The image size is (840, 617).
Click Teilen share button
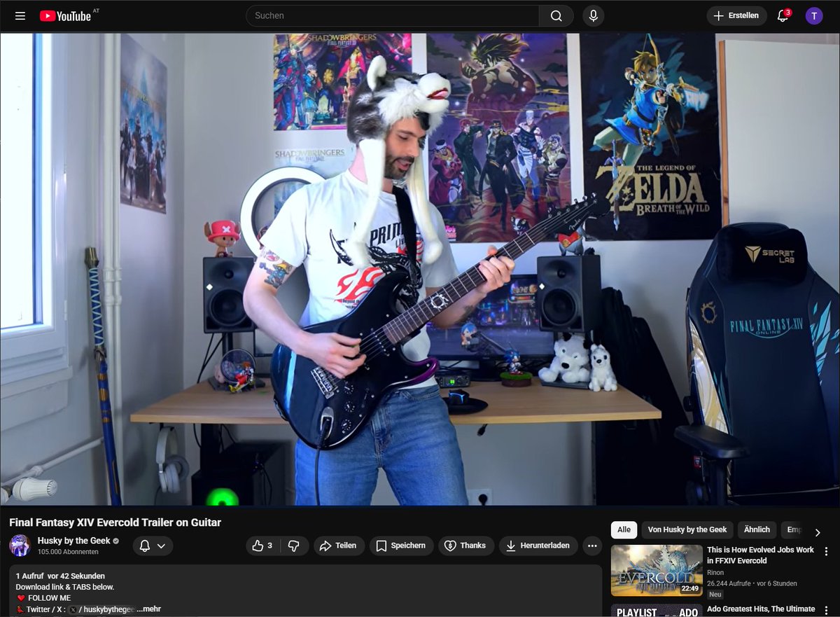pos(339,546)
